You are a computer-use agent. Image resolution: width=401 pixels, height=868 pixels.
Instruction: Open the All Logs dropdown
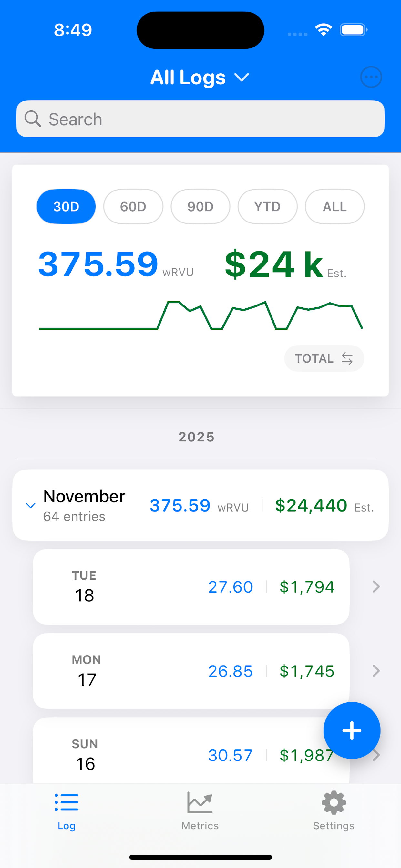(200, 77)
